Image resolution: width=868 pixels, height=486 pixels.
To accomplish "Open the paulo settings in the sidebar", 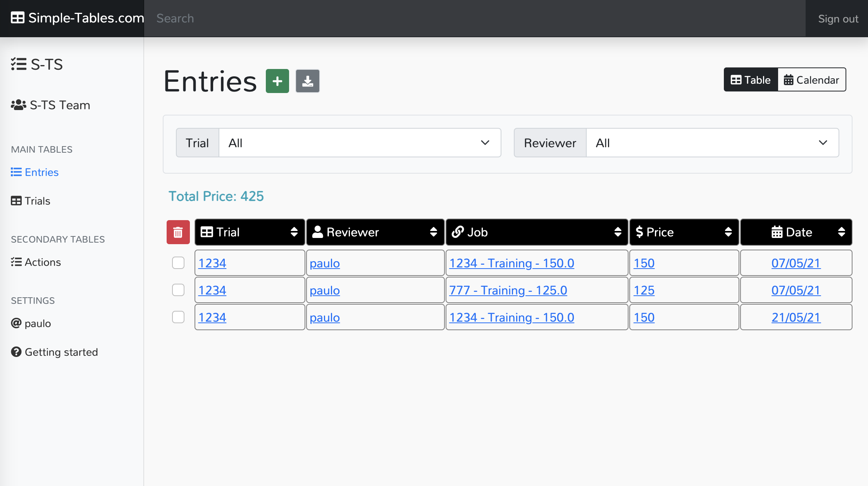I will click(38, 323).
